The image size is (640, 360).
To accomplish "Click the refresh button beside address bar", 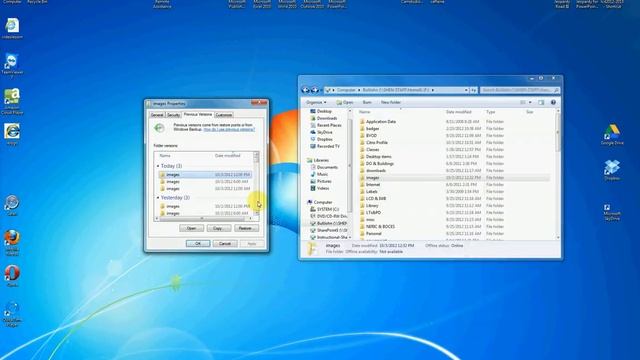I will [473, 90].
